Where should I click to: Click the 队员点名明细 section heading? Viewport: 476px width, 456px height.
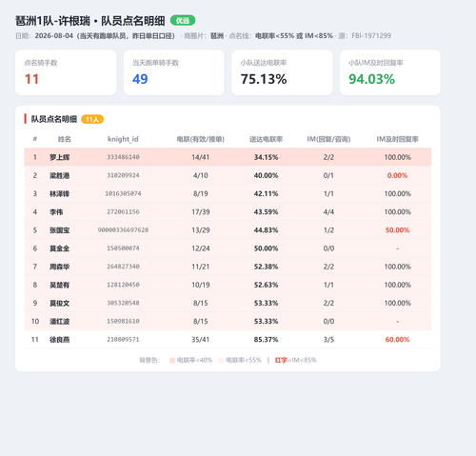(54, 119)
